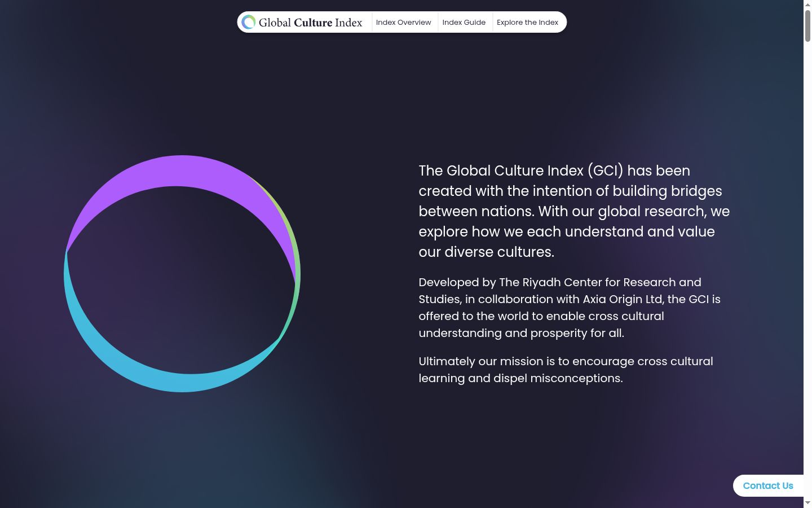Click the paragraph starting "The Global Culture Index (GCI)"

(574, 211)
